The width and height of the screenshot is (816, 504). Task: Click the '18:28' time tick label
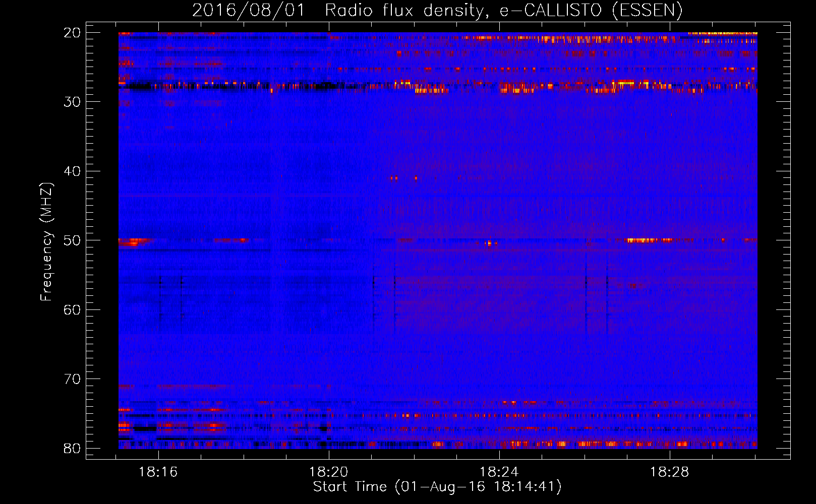670,472
